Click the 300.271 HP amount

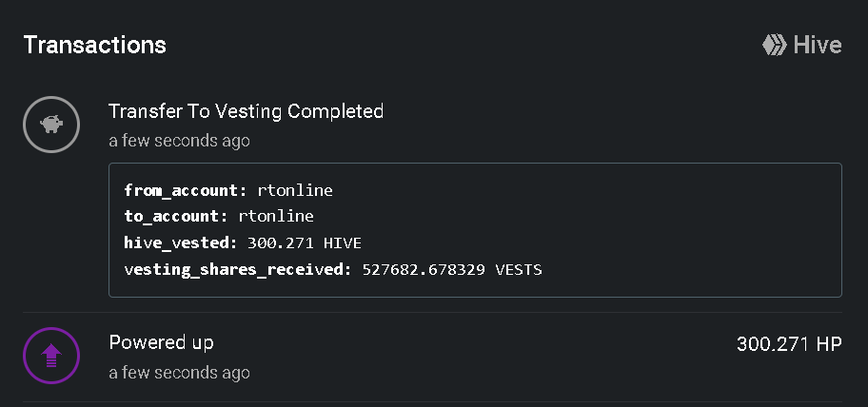pyautogui.click(x=789, y=344)
